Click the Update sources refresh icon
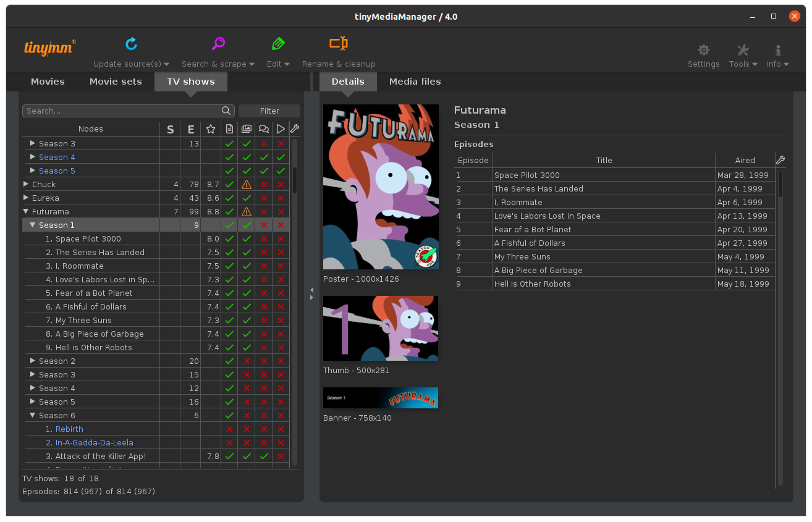Image resolution: width=812 pixels, height=522 pixels. [131, 44]
